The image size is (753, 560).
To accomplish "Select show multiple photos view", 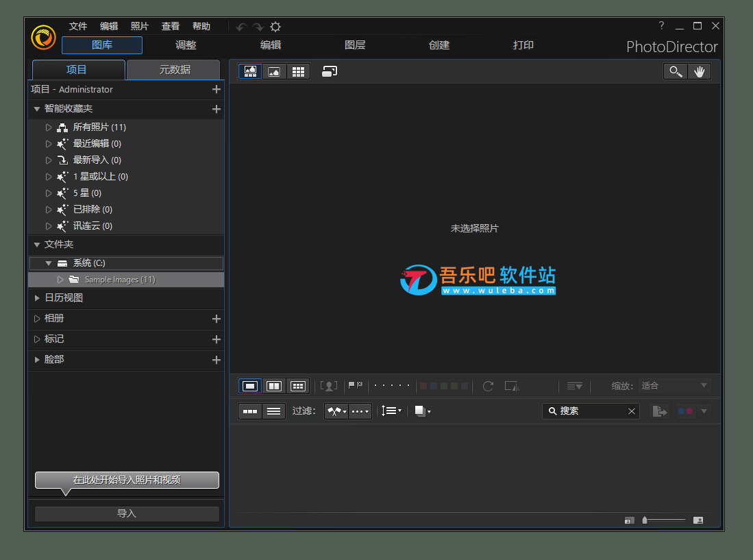I will tap(298, 386).
